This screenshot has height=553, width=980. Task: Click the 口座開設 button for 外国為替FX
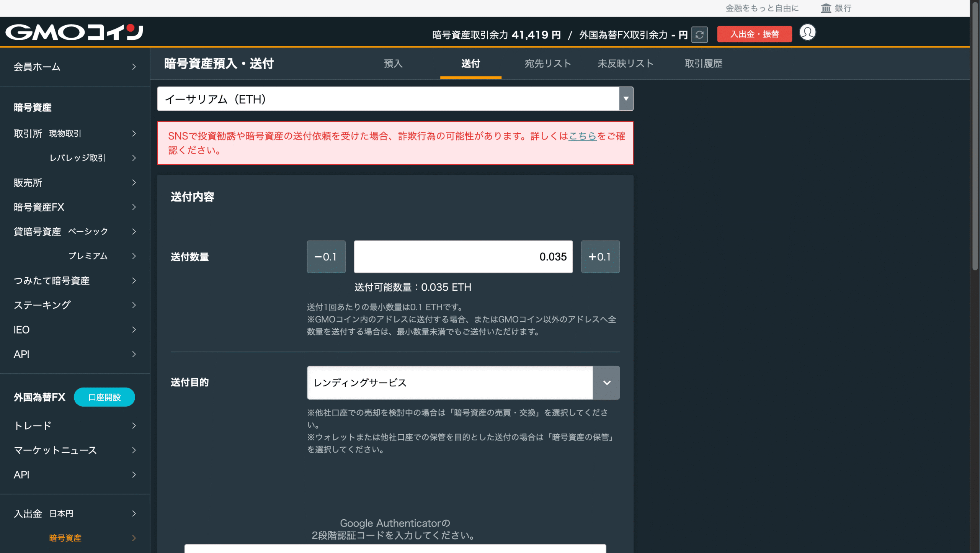click(x=104, y=397)
